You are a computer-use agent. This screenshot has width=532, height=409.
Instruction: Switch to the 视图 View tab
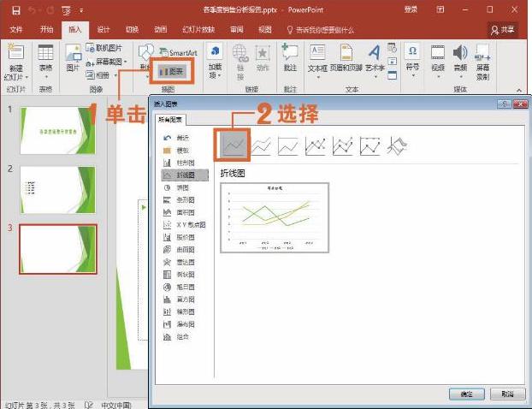click(265, 30)
